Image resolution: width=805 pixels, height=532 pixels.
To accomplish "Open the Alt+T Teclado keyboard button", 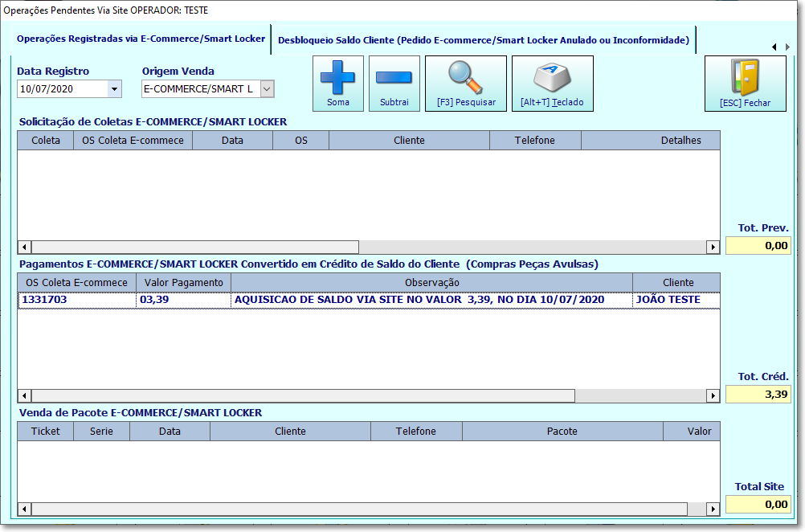I will pos(553,84).
